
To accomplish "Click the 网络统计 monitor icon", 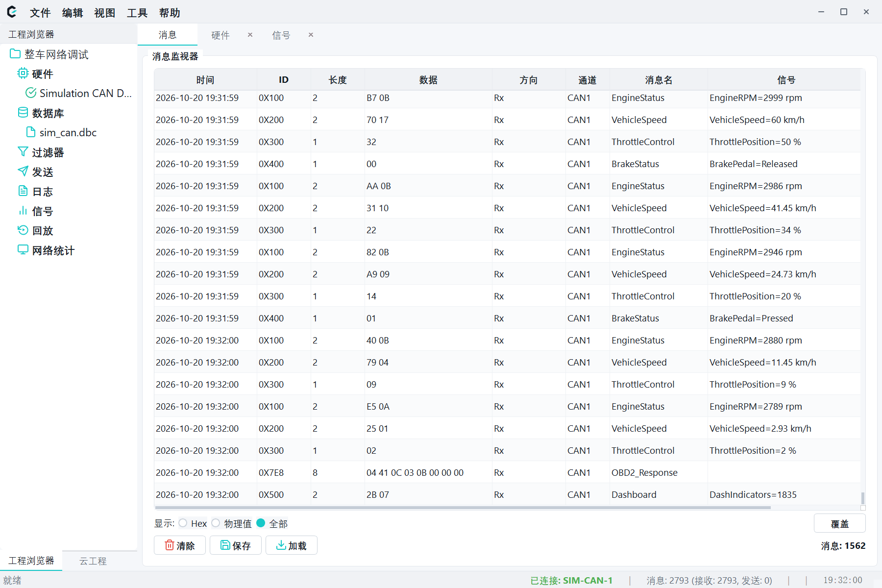I will [x=23, y=249].
